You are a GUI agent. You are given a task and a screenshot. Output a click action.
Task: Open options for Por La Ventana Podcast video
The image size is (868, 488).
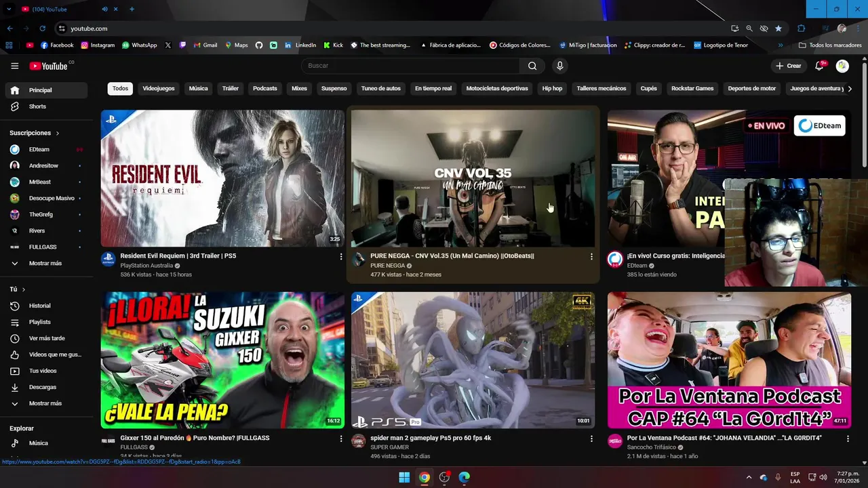point(848,439)
